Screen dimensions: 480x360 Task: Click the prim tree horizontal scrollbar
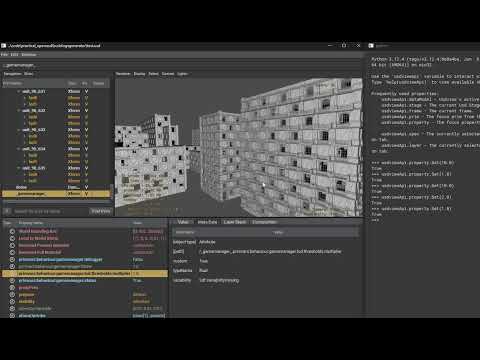(56, 201)
